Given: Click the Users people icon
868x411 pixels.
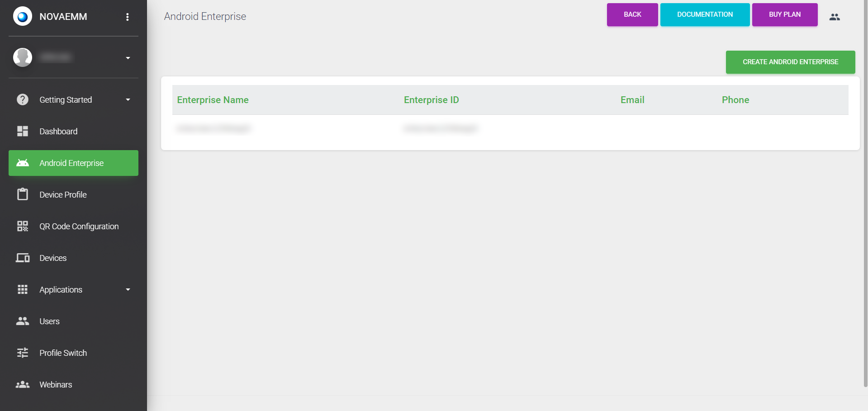Looking at the screenshot, I should 23,321.
